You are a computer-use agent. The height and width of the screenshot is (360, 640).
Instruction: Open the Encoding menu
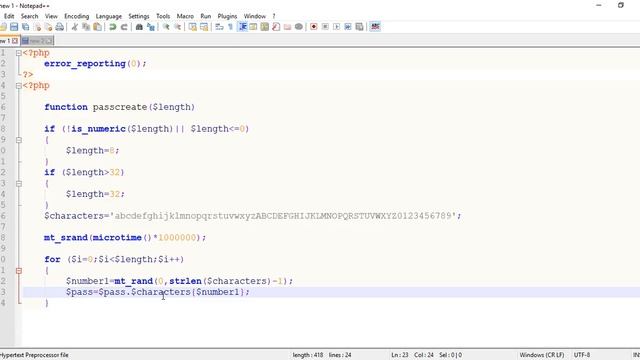click(x=77, y=16)
